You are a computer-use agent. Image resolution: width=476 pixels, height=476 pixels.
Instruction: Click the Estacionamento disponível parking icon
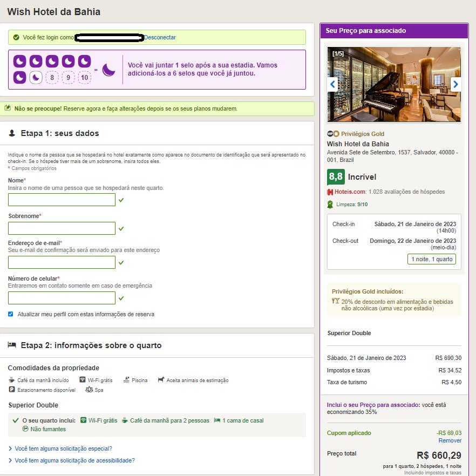click(x=12, y=390)
